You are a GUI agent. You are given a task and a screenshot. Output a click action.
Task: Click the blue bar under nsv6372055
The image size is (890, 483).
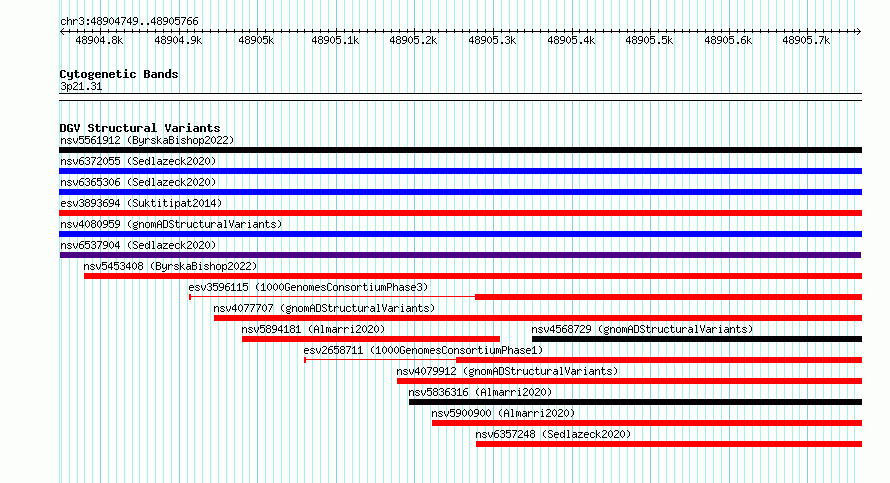pos(460,171)
